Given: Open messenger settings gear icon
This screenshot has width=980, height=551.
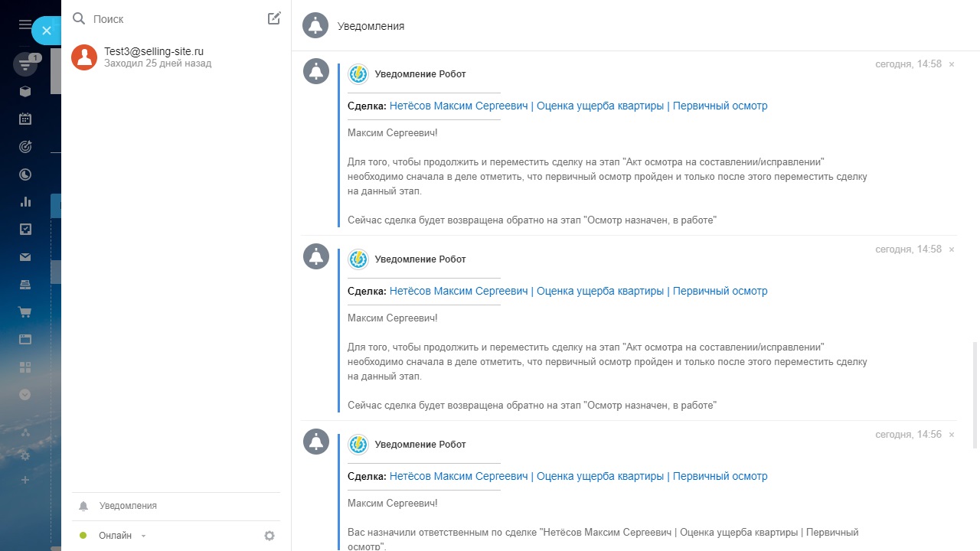Looking at the screenshot, I should (x=269, y=536).
